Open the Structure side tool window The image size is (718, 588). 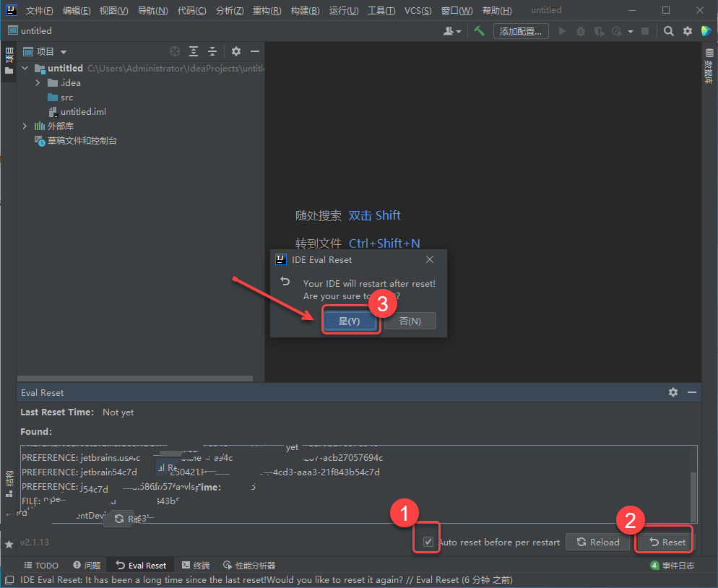click(x=9, y=483)
